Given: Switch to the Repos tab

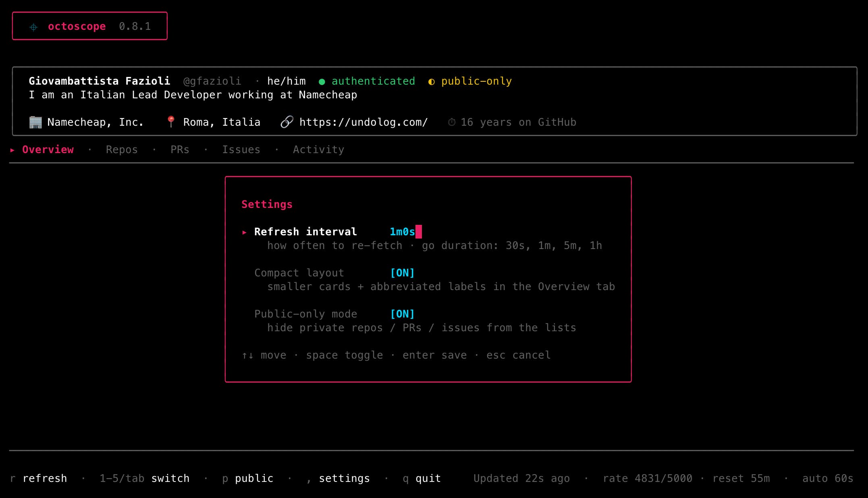Looking at the screenshot, I should click(122, 150).
